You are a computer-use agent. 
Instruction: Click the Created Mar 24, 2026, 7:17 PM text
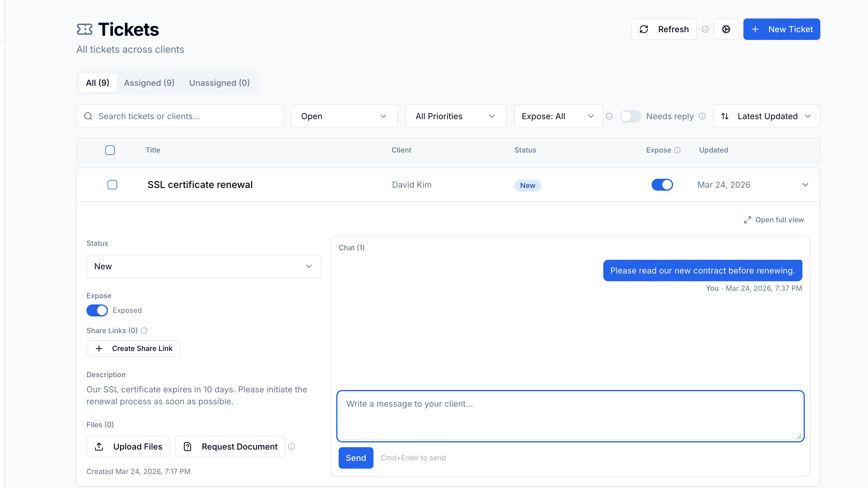click(138, 472)
